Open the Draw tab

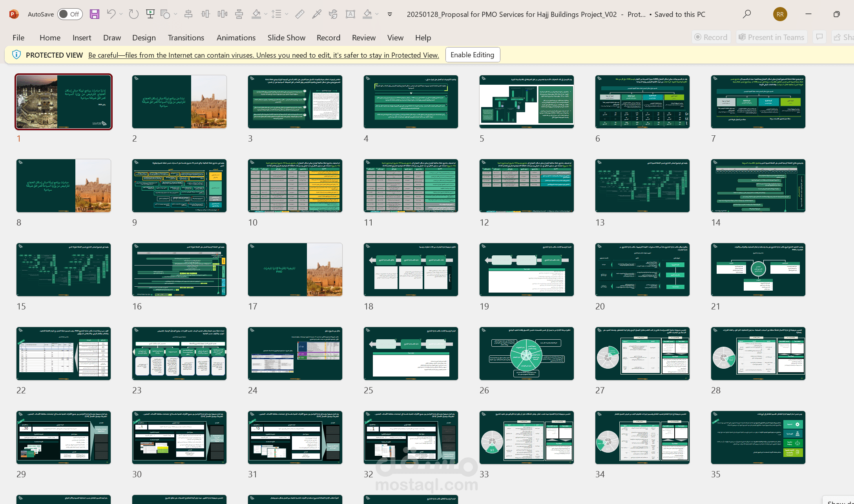112,38
